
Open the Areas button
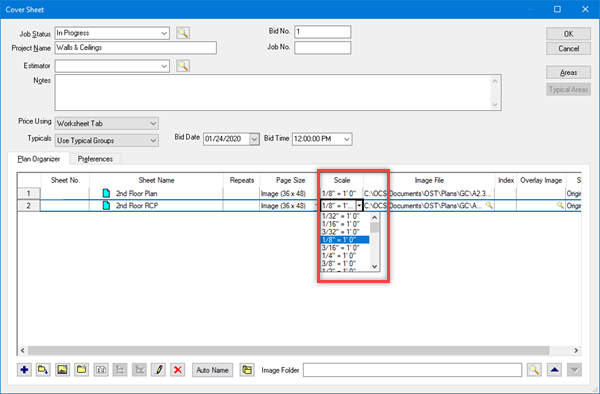tap(568, 73)
